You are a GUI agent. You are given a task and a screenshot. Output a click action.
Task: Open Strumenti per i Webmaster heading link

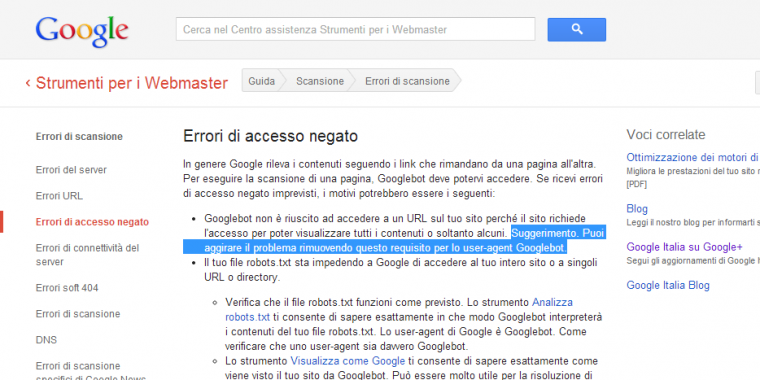[132, 83]
